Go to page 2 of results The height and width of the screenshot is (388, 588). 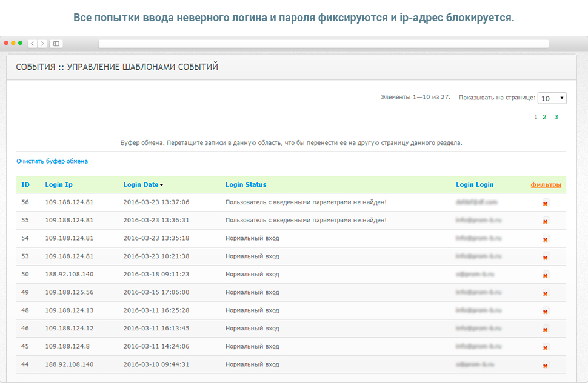click(x=544, y=117)
